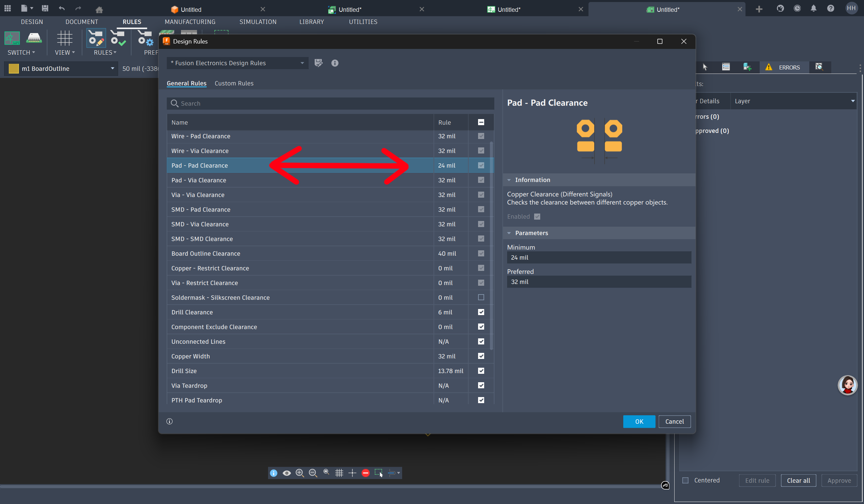Click the BoardOutline yellow color swatch
The width and height of the screenshot is (864, 504).
14,68
